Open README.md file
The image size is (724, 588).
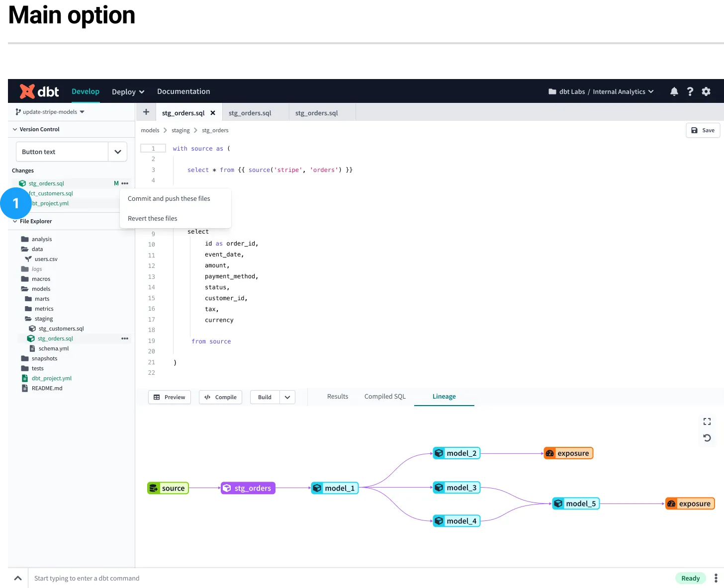42,388
